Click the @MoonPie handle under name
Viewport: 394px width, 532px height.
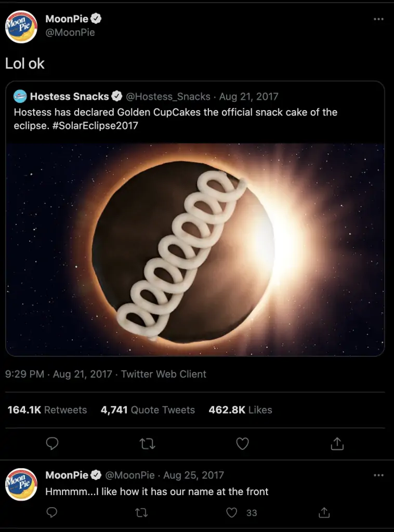coord(70,32)
